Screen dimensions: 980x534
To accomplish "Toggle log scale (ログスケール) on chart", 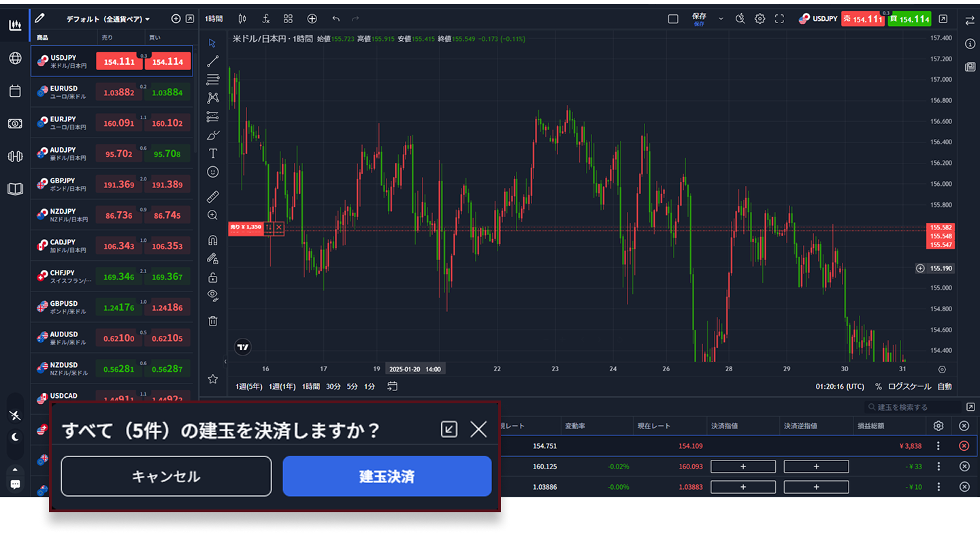I will pos(909,387).
